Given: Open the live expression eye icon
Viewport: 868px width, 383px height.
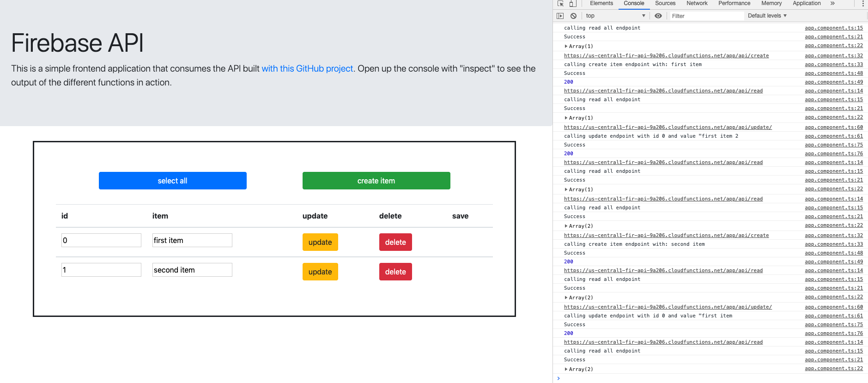Looking at the screenshot, I should pos(658,16).
